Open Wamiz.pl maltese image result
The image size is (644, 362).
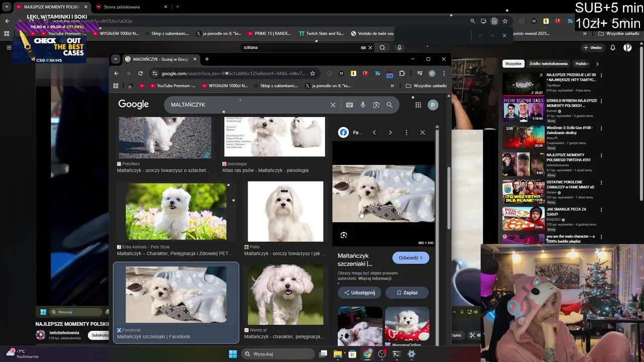click(285, 295)
